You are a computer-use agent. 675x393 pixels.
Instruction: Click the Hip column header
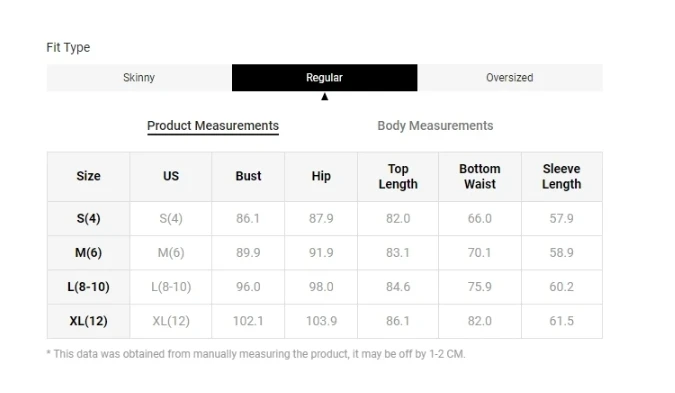[321, 176]
